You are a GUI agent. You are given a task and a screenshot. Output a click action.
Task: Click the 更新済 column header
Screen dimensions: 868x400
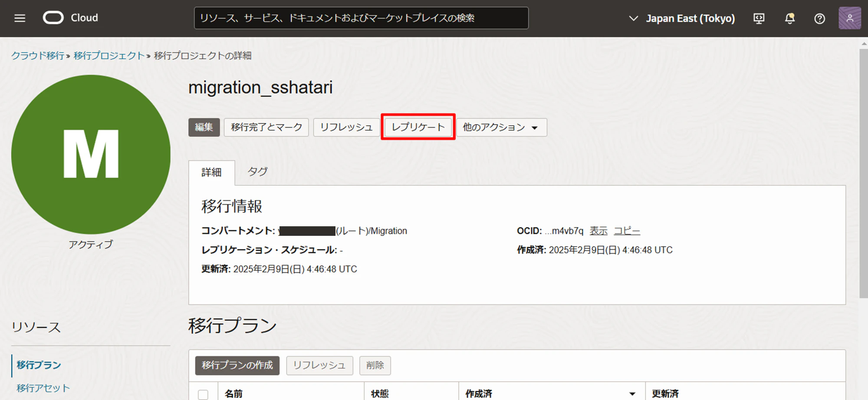pyautogui.click(x=665, y=393)
